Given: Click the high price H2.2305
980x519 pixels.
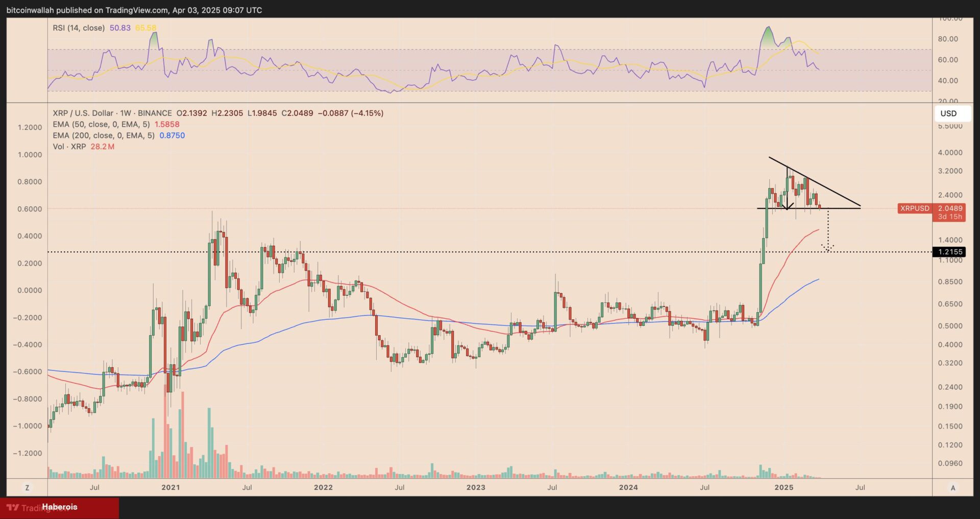Looking at the screenshot, I should [227, 113].
